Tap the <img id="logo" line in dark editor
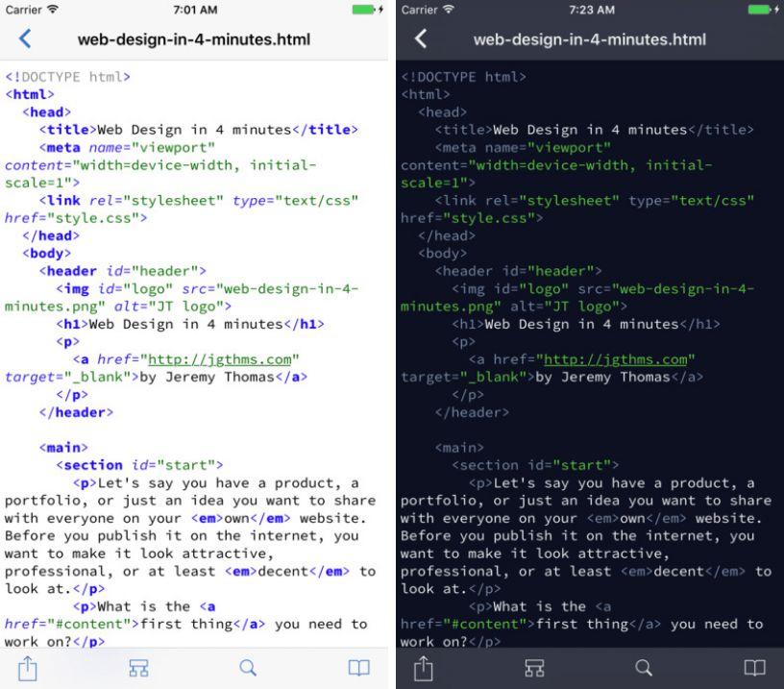Screen dimensions: 784x689 coord(603,289)
